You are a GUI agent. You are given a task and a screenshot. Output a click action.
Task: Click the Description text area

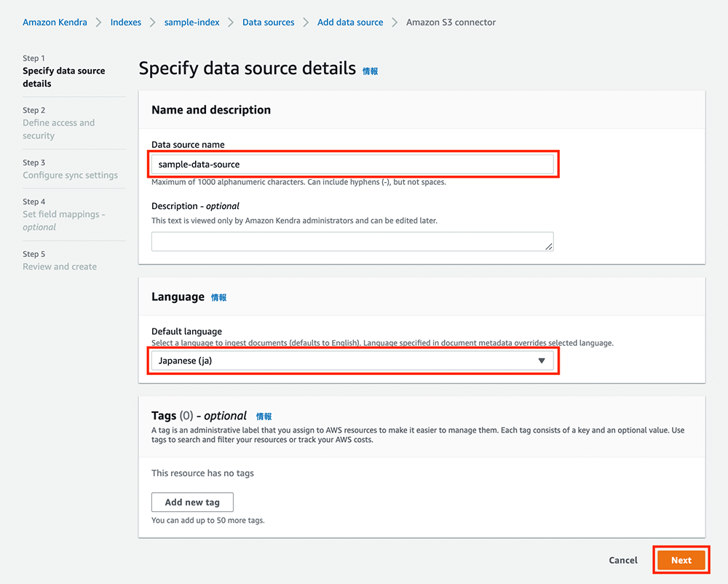(x=352, y=242)
